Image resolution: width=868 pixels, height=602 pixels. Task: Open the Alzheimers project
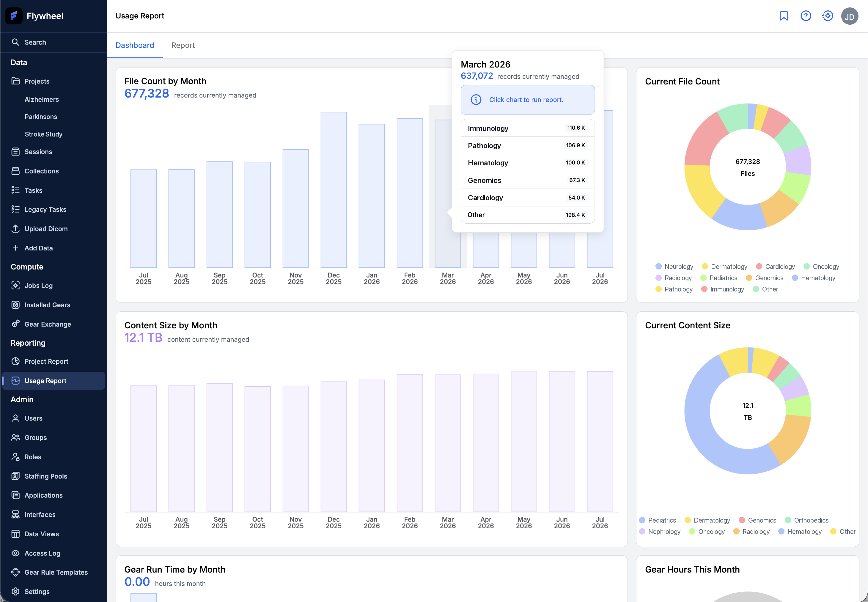click(41, 99)
